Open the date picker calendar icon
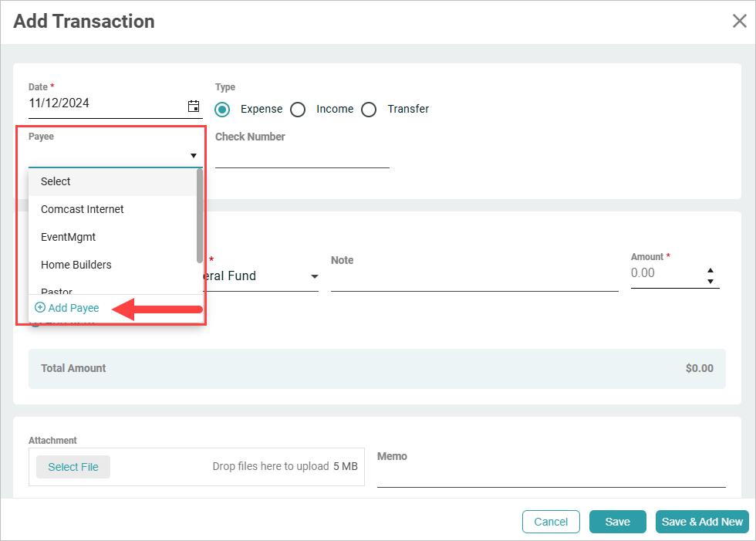The height and width of the screenshot is (541, 756). pos(194,106)
